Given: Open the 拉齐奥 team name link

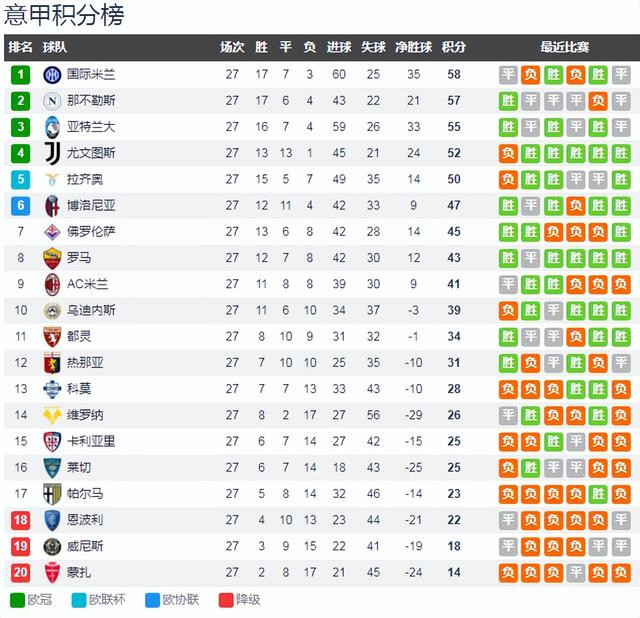Looking at the screenshot, I should 85,179.
